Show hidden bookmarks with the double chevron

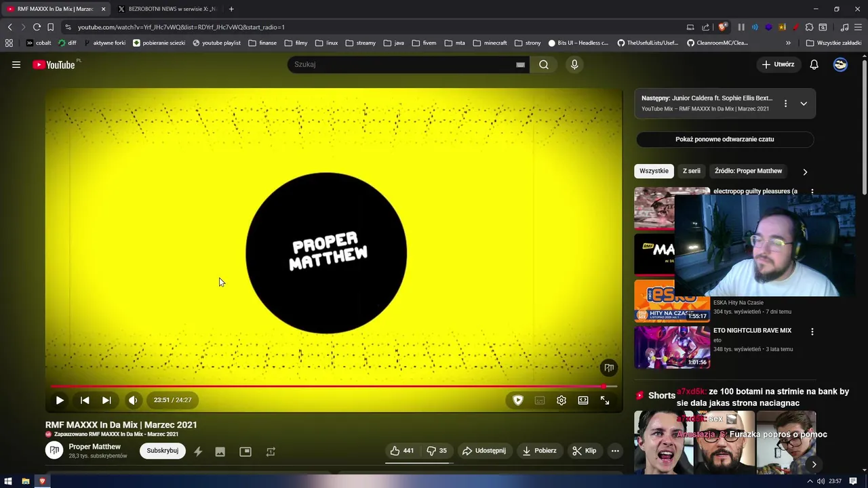tap(788, 43)
